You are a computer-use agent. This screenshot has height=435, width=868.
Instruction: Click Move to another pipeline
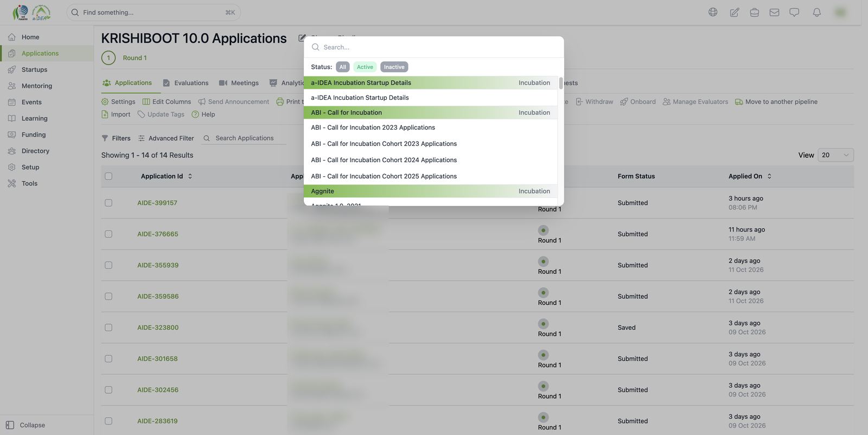pos(776,101)
